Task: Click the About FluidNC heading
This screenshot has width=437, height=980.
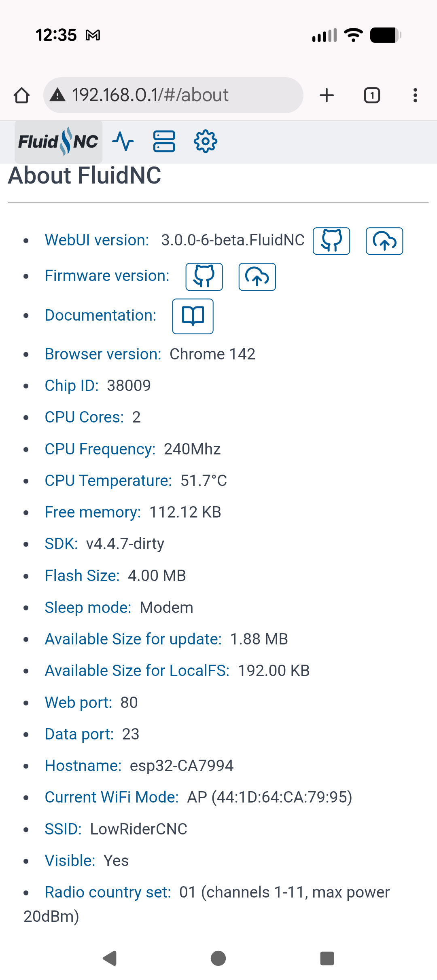Action: pyautogui.click(x=85, y=175)
